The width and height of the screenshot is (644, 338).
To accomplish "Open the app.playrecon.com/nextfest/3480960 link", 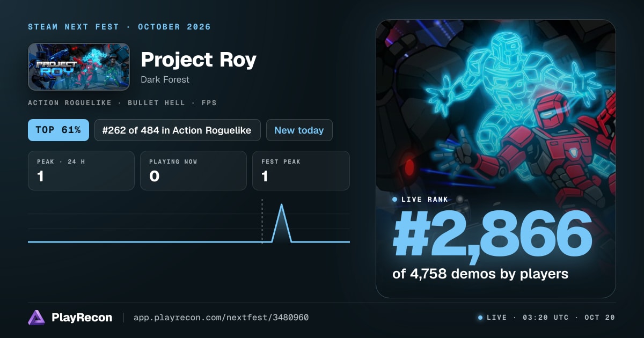I will (x=221, y=318).
